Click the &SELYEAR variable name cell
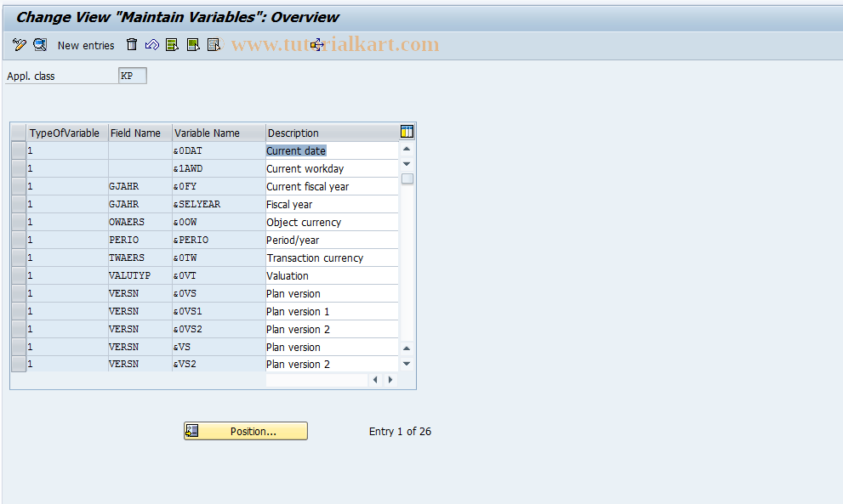Image resolution: width=843 pixels, height=504 pixels. 219,204
